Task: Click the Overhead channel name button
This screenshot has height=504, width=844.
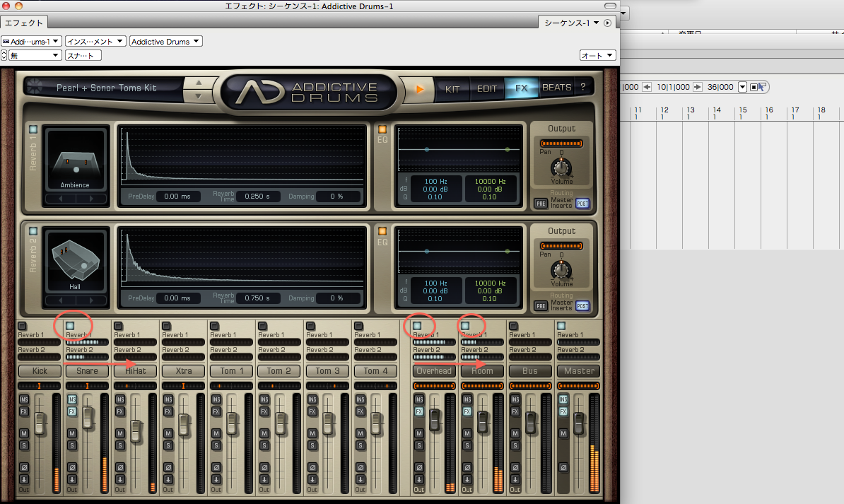Action: pos(434,371)
